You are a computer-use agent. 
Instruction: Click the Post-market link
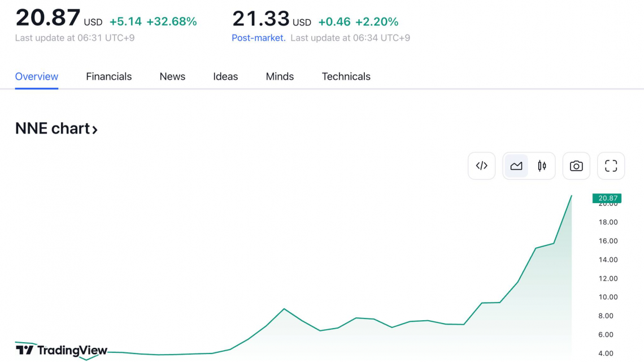pos(258,38)
